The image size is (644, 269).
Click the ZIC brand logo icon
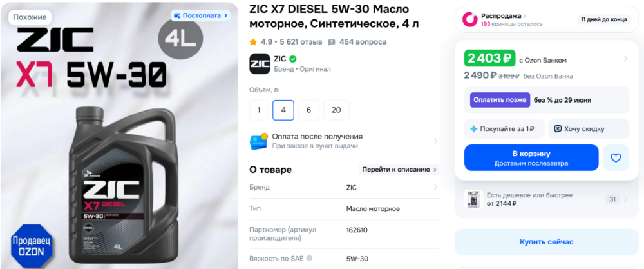(260, 64)
